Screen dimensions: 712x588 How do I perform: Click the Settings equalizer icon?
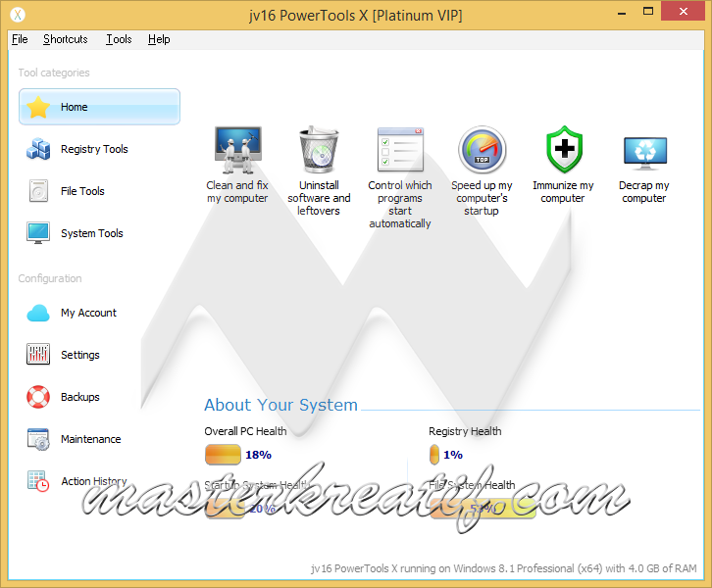coord(38,355)
